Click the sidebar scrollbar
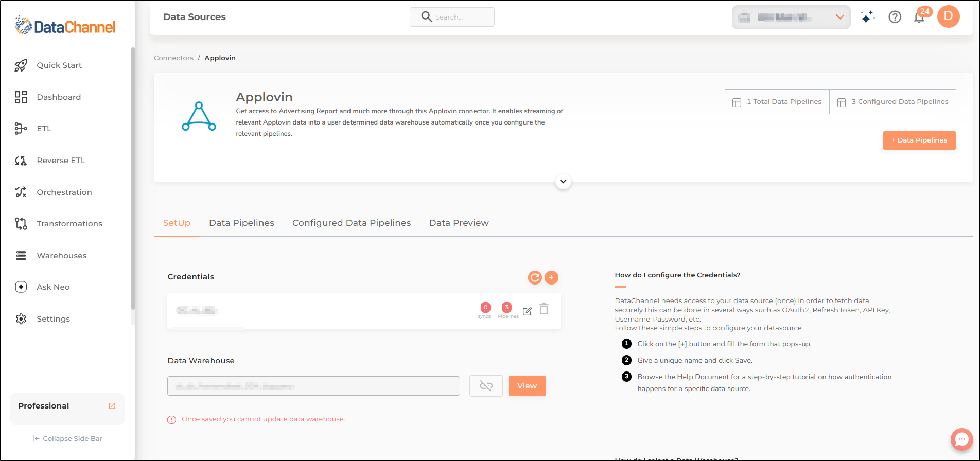The image size is (980, 461). point(133,179)
